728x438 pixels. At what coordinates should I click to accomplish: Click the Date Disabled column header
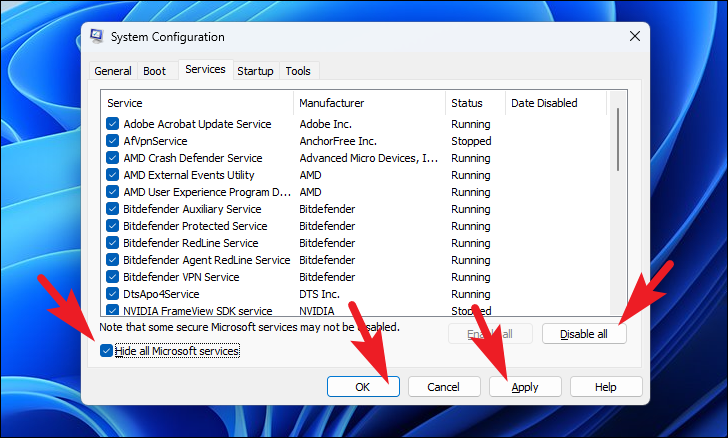pos(556,103)
